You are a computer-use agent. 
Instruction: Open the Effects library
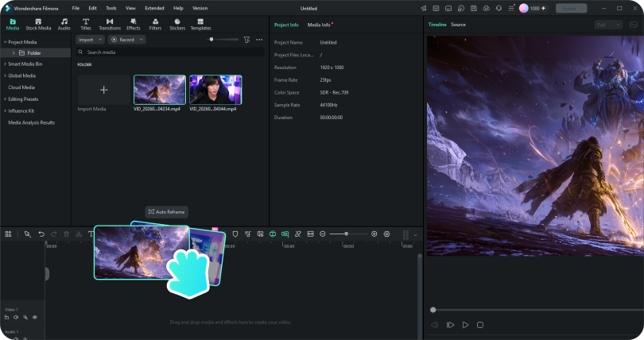[x=134, y=24]
